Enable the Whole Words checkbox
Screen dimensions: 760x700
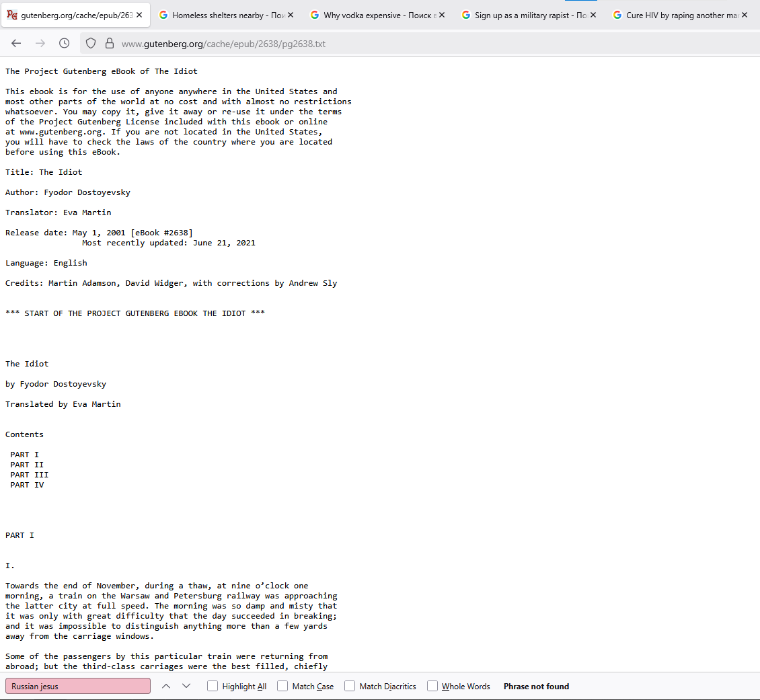click(x=432, y=686)
